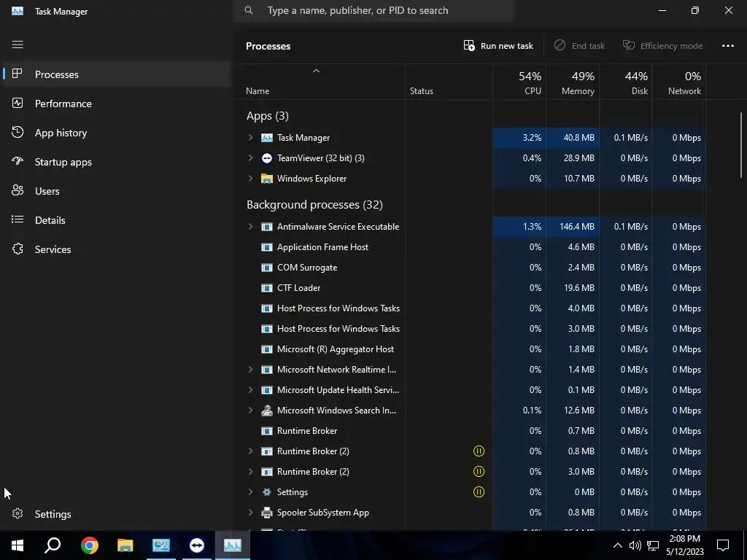
Task: Focus the process search box
Action: (x=373, y=10)
